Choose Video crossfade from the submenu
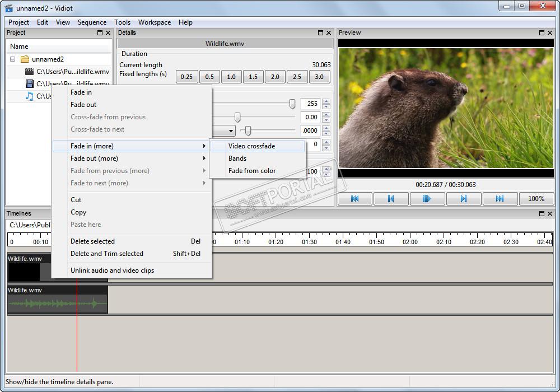 point(251,146)
